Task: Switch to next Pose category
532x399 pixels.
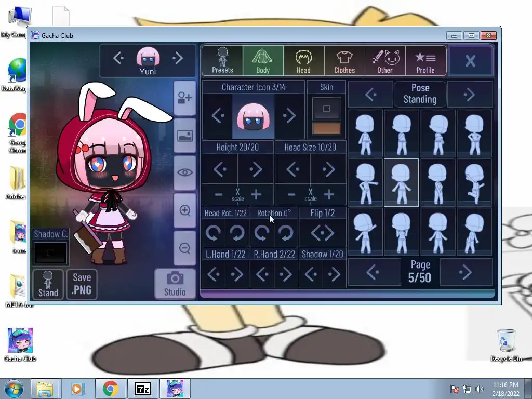Action: click(470, 95)
